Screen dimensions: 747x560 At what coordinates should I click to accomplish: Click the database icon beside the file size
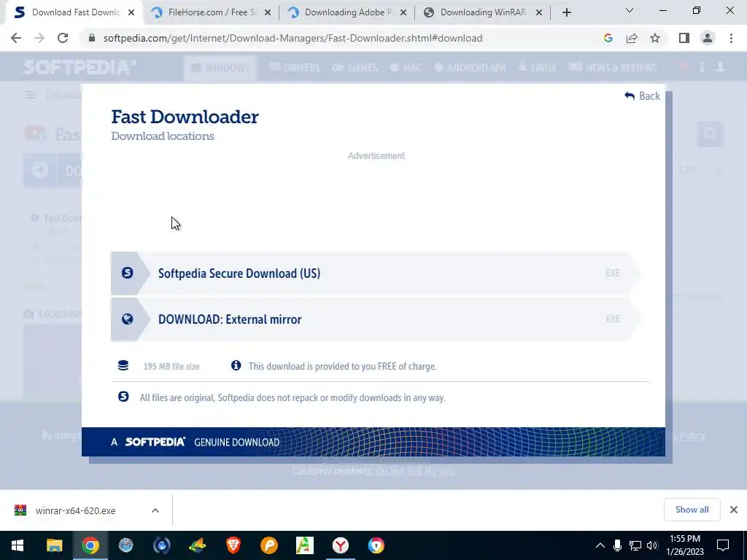click(123, 365)
